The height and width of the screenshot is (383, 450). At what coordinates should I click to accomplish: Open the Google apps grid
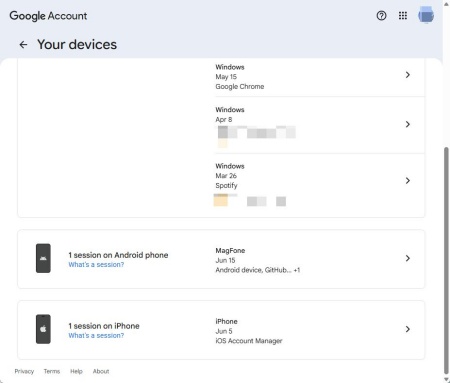click(403, 16)
